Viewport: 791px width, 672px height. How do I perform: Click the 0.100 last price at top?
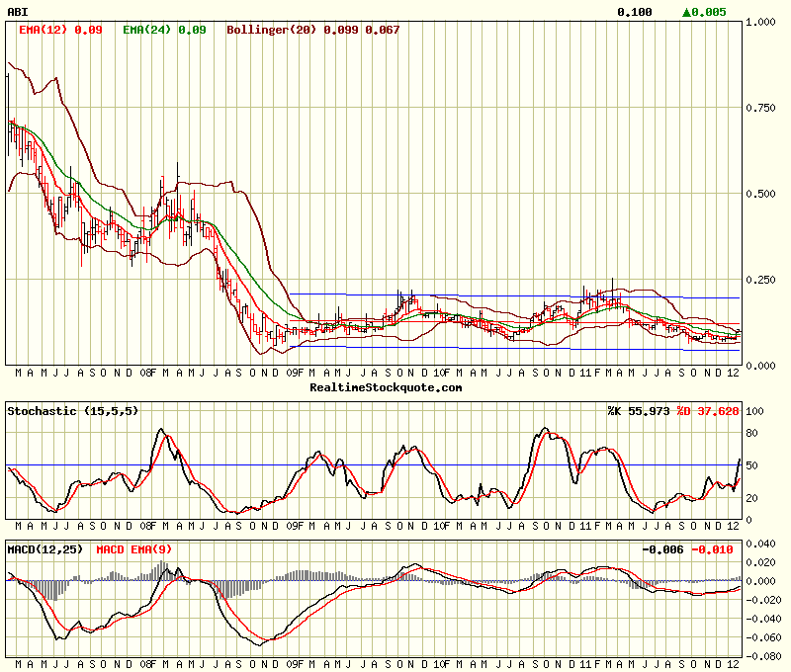point(634,12)
